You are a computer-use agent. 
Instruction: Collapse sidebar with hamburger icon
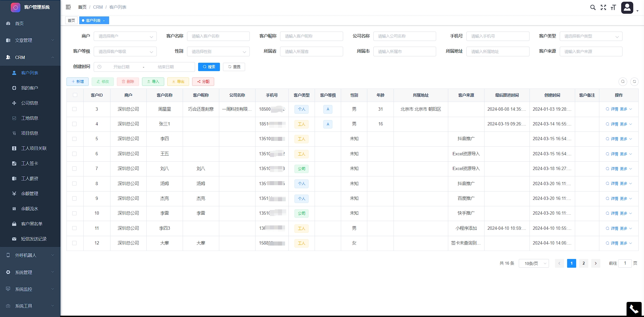click(x=68, y=7)
